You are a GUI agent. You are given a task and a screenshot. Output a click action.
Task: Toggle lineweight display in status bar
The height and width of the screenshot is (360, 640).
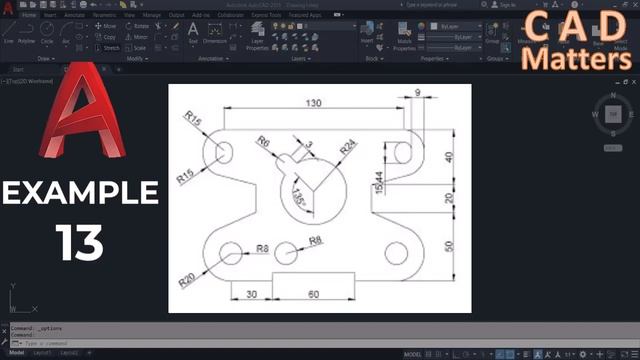(526, 354)
